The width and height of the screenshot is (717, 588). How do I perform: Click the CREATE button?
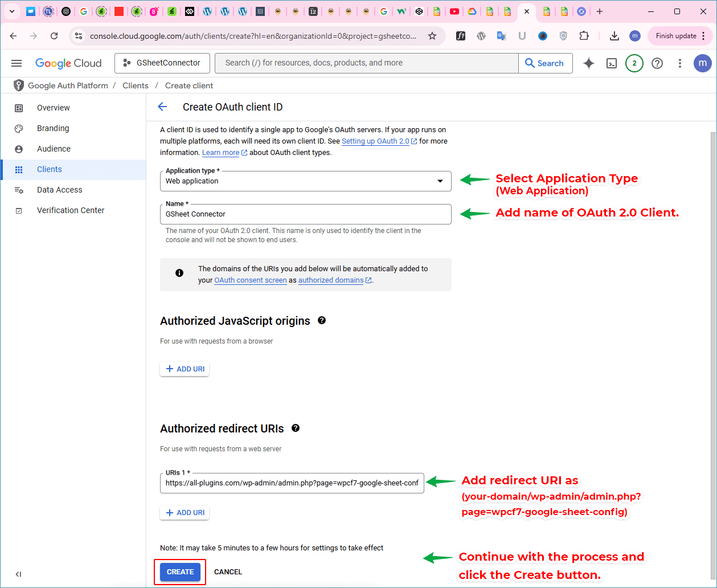pyautogui.click(x=180, y=572)
